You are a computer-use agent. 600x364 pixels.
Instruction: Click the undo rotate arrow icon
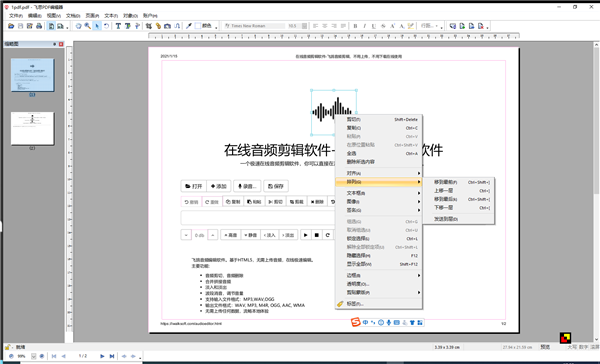click(x=106, y=26)
